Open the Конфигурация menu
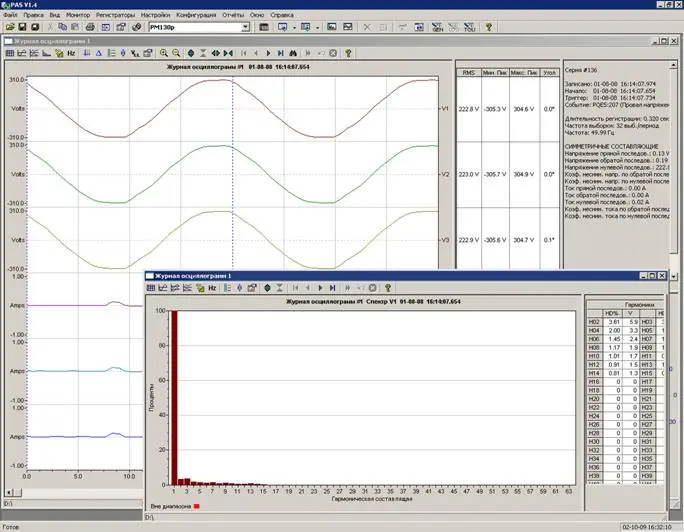The width and height of the screenshot is (684, 532). 195,16
